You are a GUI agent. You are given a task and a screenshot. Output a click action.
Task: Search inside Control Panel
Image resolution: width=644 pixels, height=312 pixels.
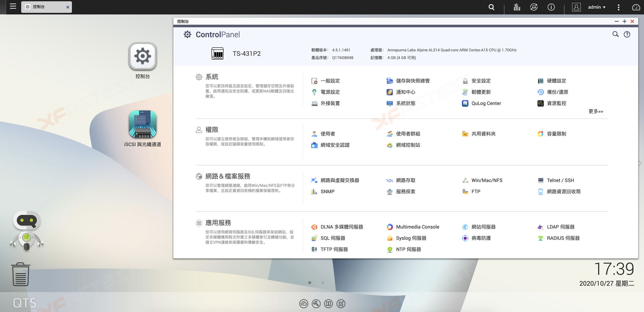coord(615,34)
